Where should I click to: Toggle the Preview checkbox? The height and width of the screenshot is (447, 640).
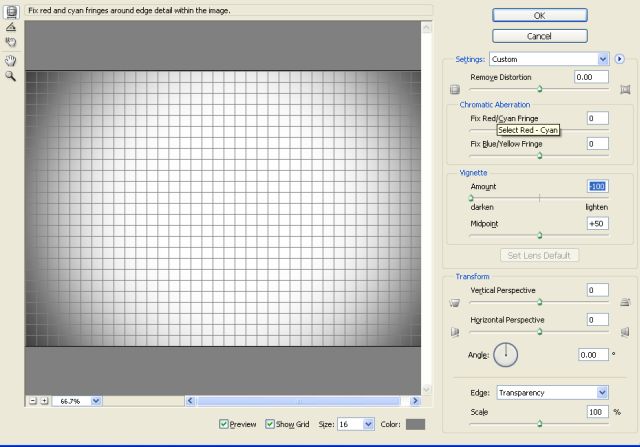click(x=224, y=424)
